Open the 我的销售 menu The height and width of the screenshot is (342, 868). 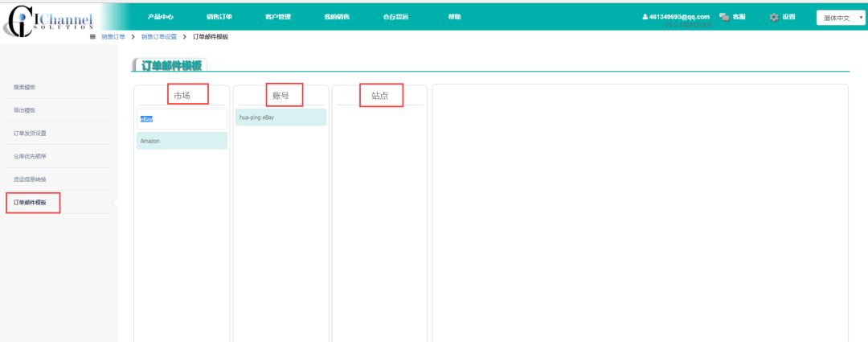click(x=337, y=17)
